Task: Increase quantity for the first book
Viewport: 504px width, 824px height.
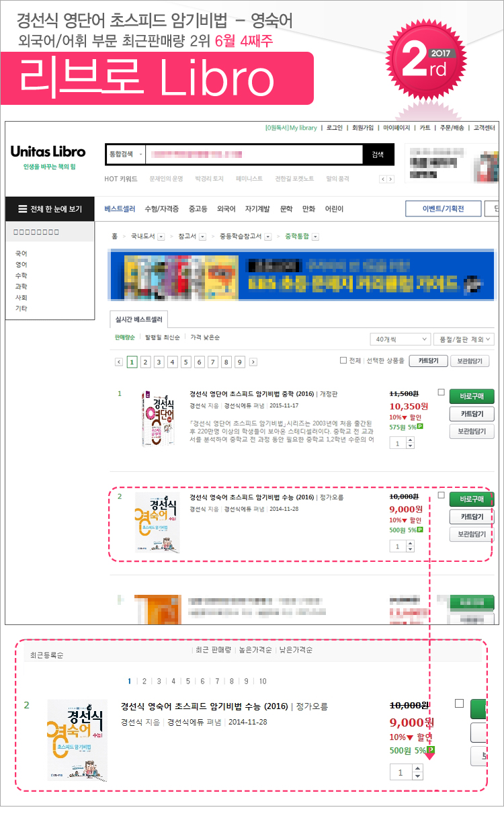Action: [x=411, y=440]
